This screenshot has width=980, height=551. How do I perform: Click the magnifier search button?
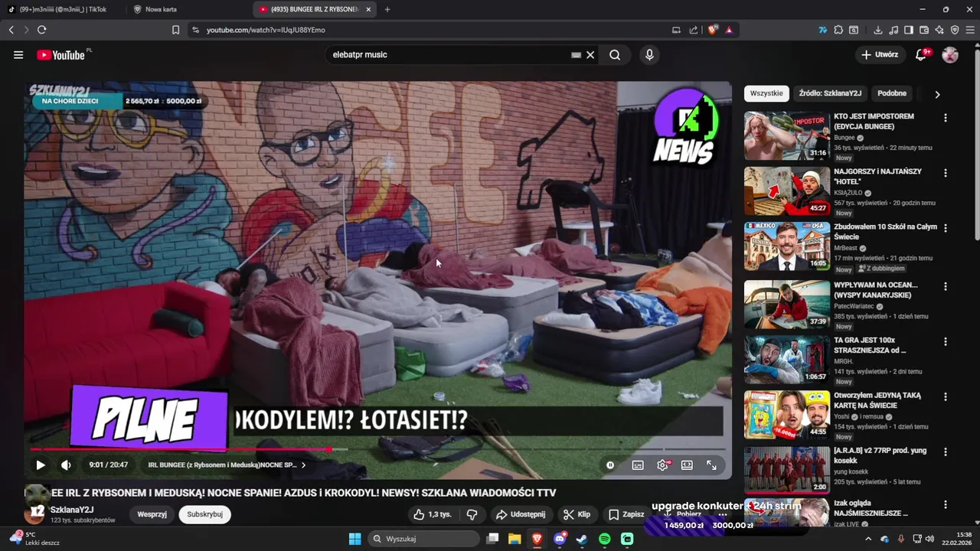pos(615,55)
